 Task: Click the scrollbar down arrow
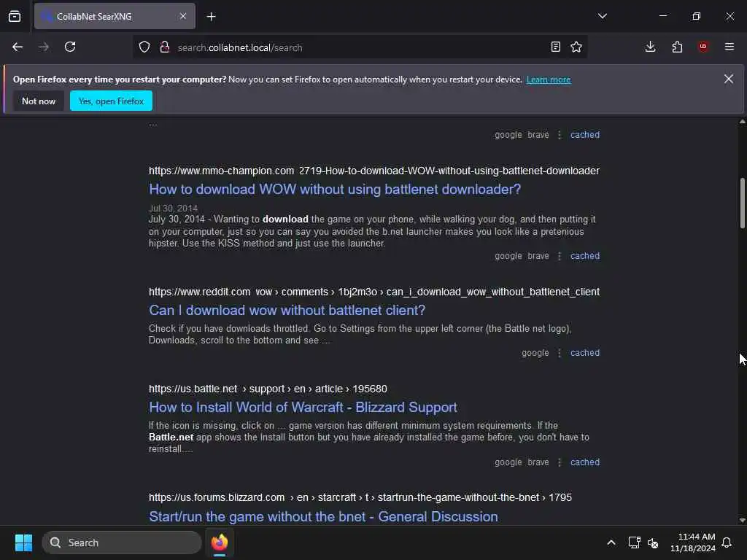742,521
